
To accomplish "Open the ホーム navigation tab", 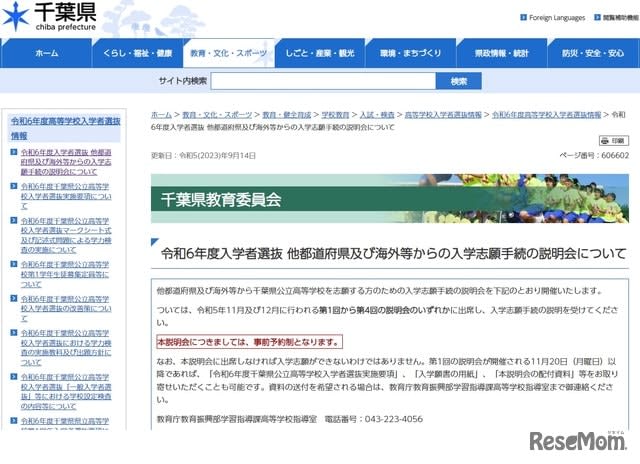I will coord(47,53).
